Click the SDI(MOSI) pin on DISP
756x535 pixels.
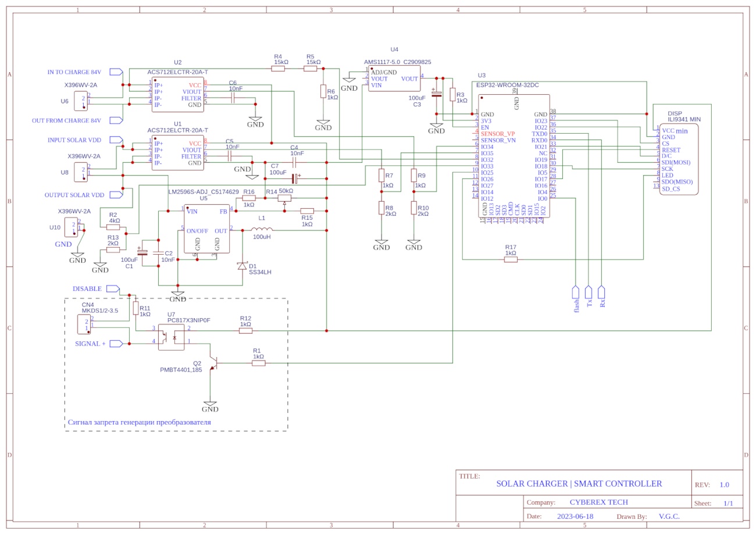click(x=676, y=162)
